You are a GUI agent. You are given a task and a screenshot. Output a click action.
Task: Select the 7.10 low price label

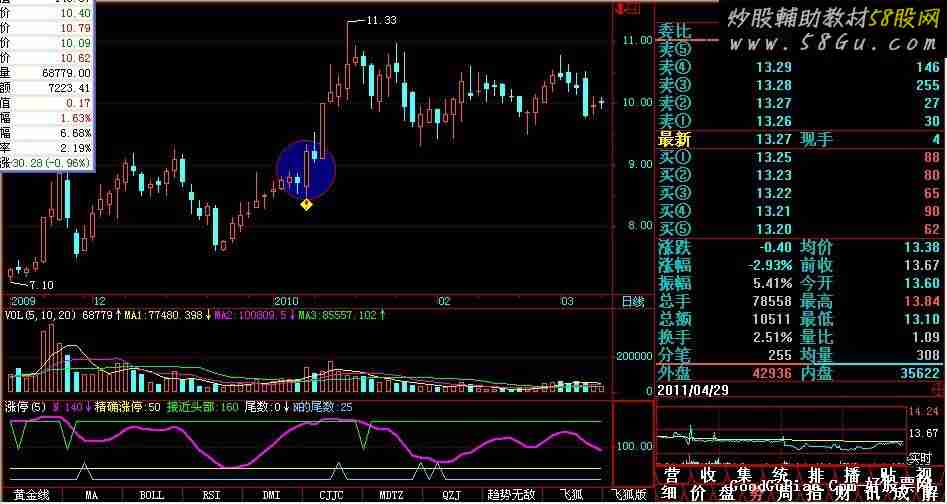coord(42,284)
